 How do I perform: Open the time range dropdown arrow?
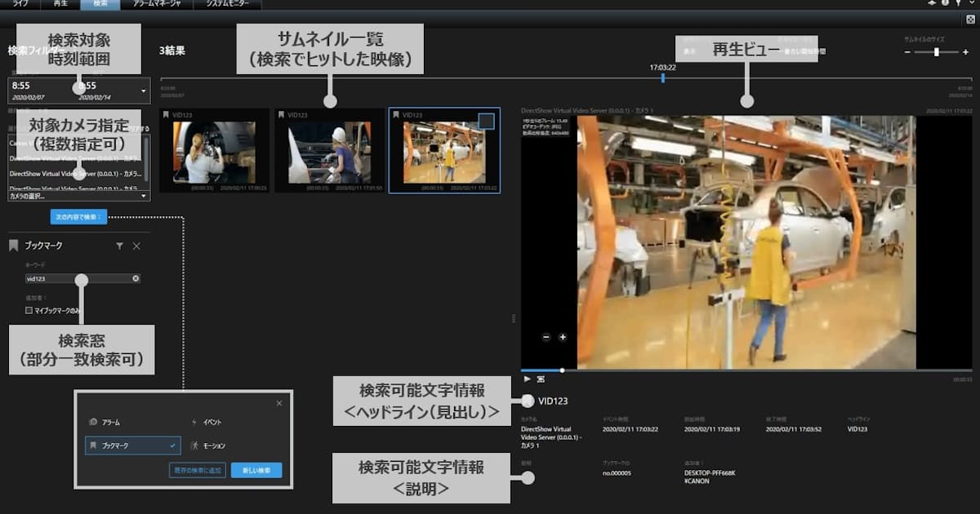click(145, 90)
